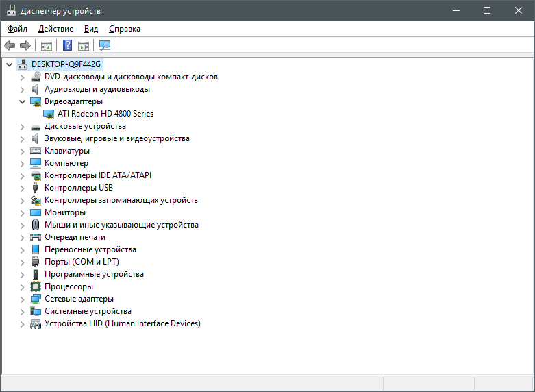Click the Forward arrow in the toolbar
Viewport: 535px width, 392px height.
[x=25, y=46]
